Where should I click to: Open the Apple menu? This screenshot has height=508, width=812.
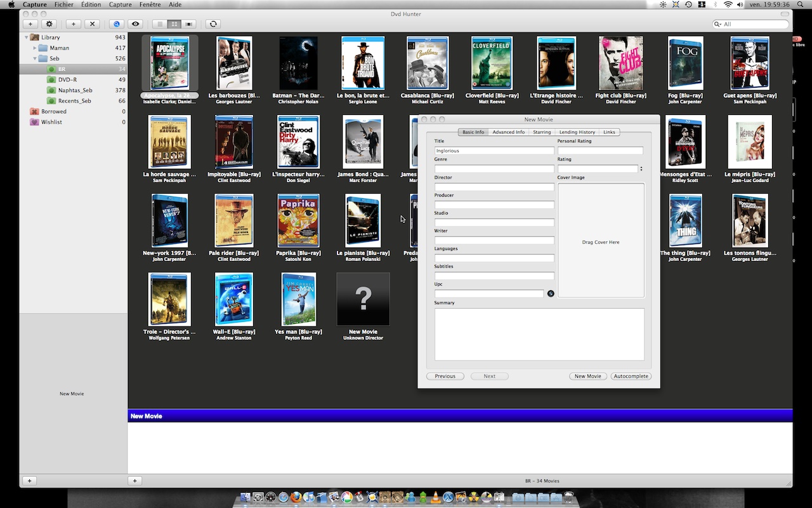point(11,4)
